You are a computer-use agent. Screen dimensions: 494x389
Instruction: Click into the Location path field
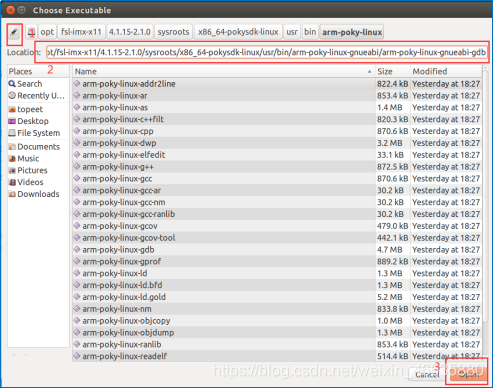(x=266, y=52)
